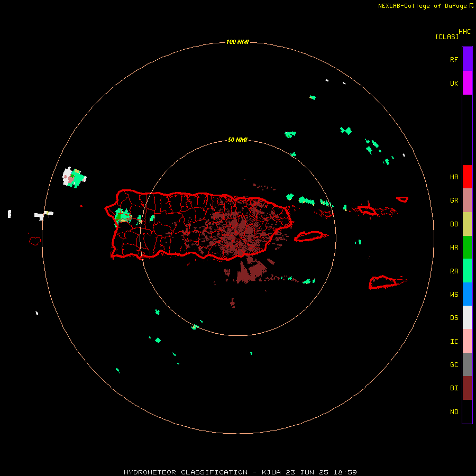Pick the RA light green legend swatch

[x=467, y=271]
